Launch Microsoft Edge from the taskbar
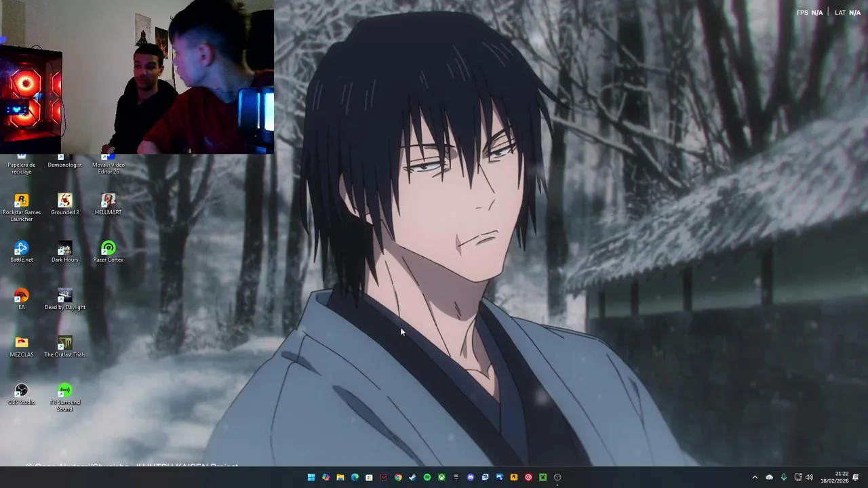This screenshot has width=868, height=488. pyautogui.click(x=355, y=477)
